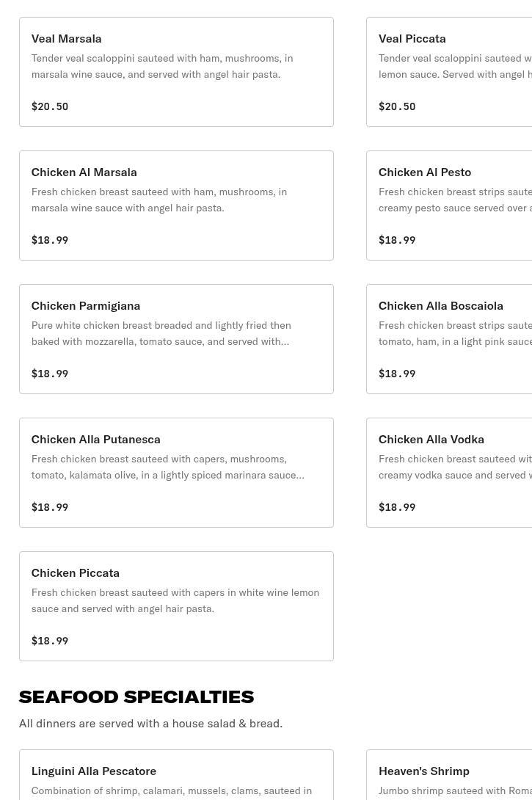Click the Chicken Parmigiana description text
The height and width of the screenshot is (800, 532).
pyautogui.click(x=161, y=333)
